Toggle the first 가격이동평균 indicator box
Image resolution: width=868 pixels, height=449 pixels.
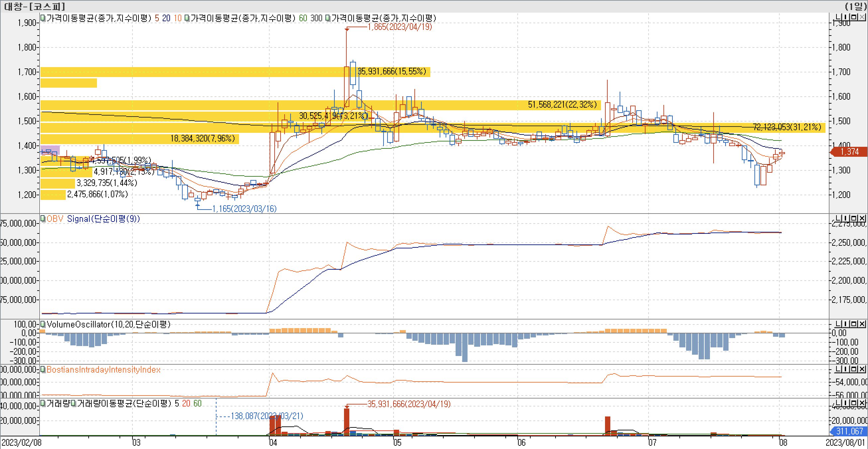(43, 18)
